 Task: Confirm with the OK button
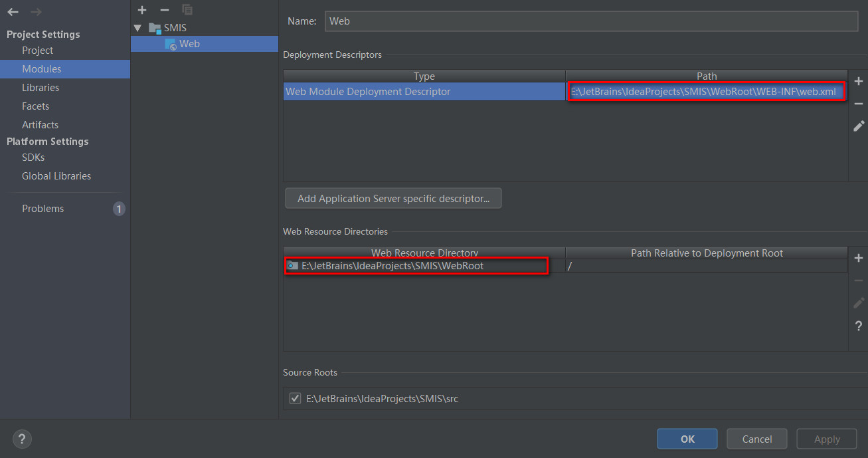click(x=687, y=439)
